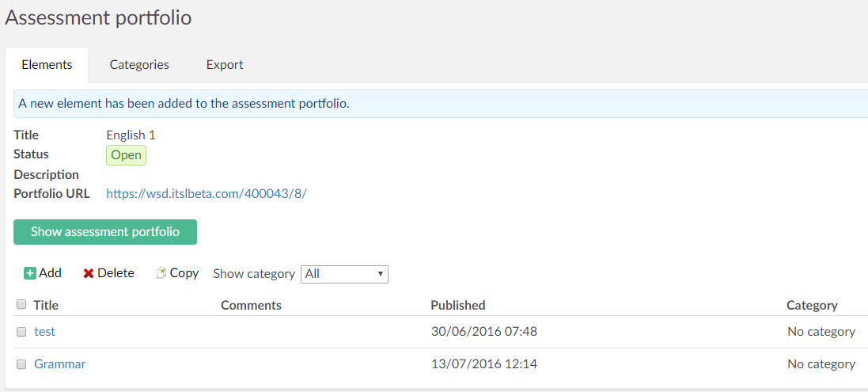Open the Portfolio URL link

pyautogui.click(x=206, y=193)
